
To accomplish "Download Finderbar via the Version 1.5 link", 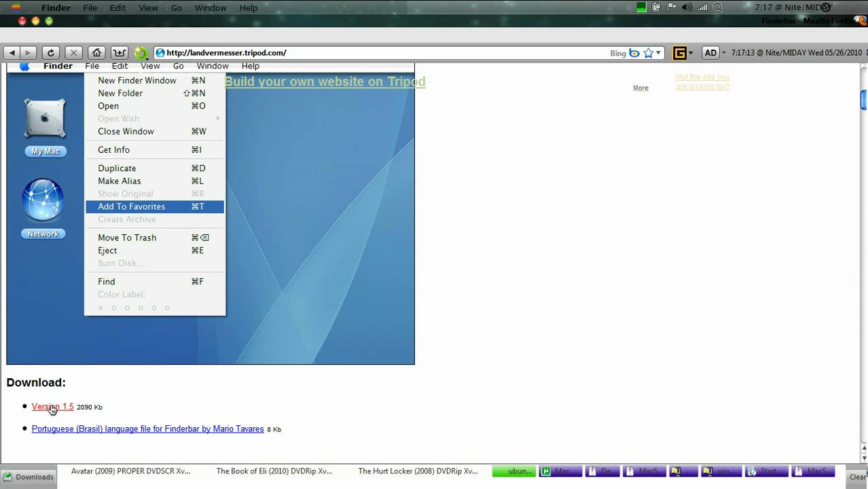I will coord(52,407).
